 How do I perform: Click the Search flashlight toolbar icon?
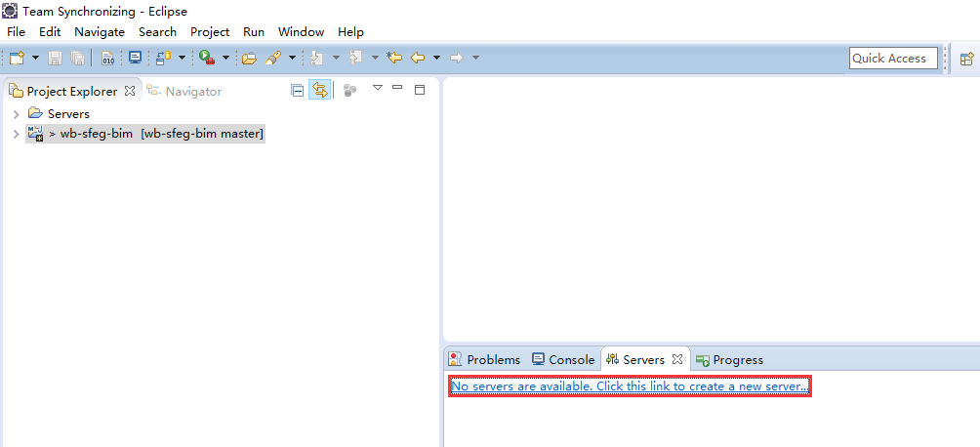(273, 59)
